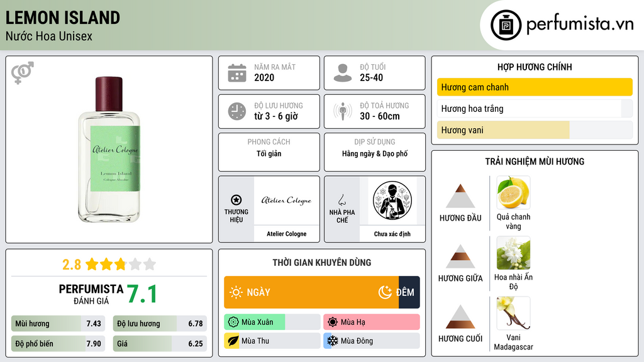Click the Atelier Cologne brand logo

click(x=286, y=200)
